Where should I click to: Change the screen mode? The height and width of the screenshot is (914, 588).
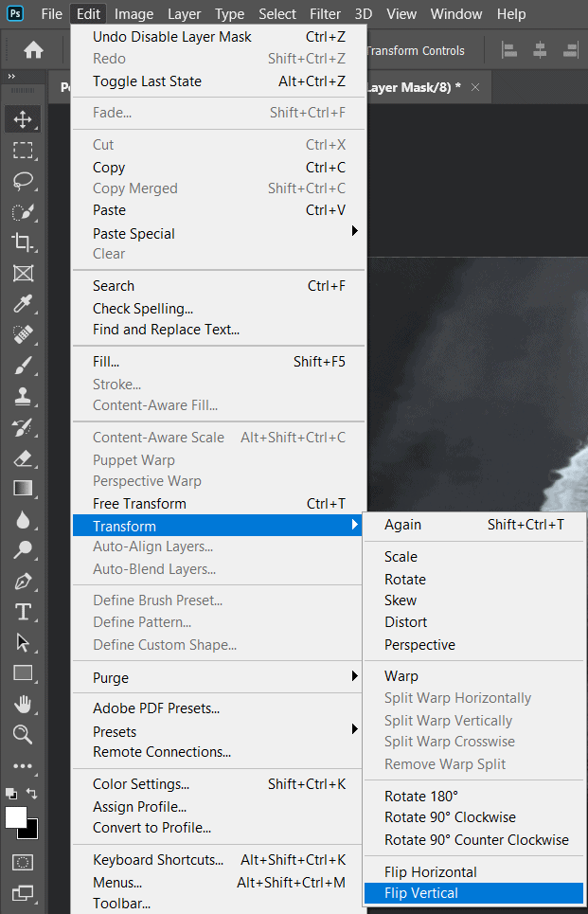point(23,892)
